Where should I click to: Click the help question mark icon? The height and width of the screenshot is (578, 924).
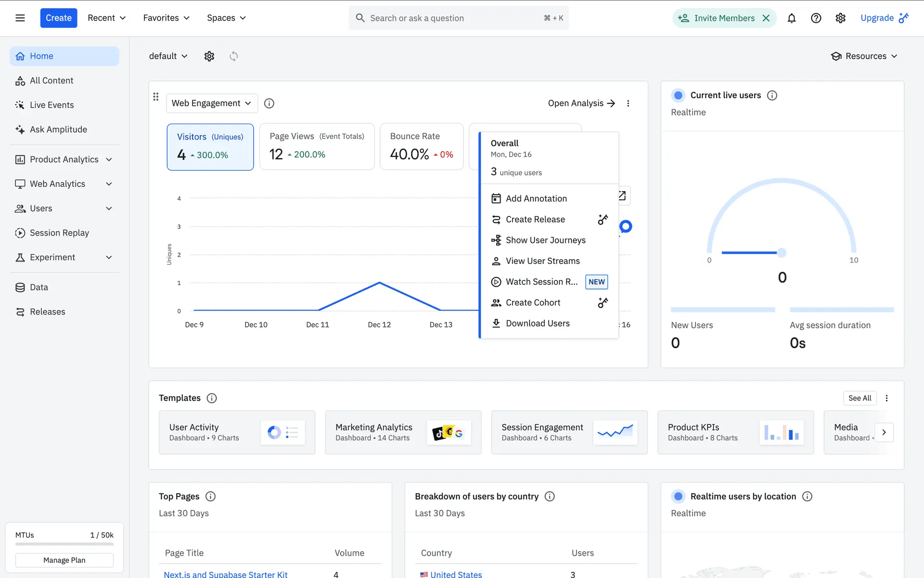click(x=816, y=18)
